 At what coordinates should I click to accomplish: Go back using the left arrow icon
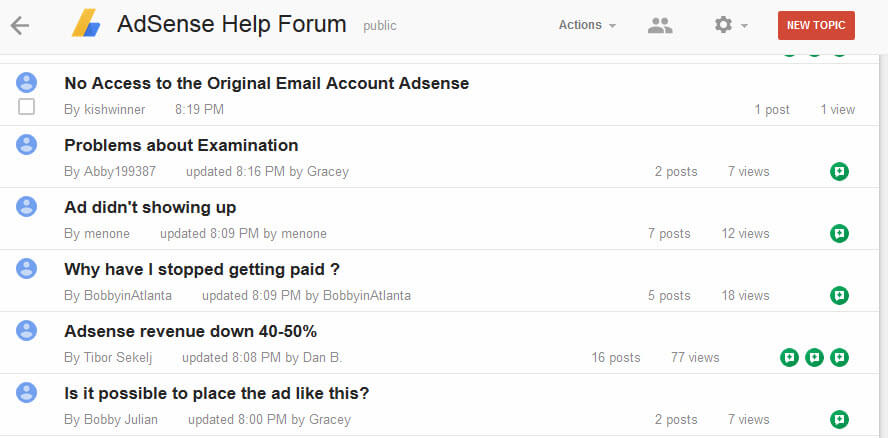(x=20, y=25)
